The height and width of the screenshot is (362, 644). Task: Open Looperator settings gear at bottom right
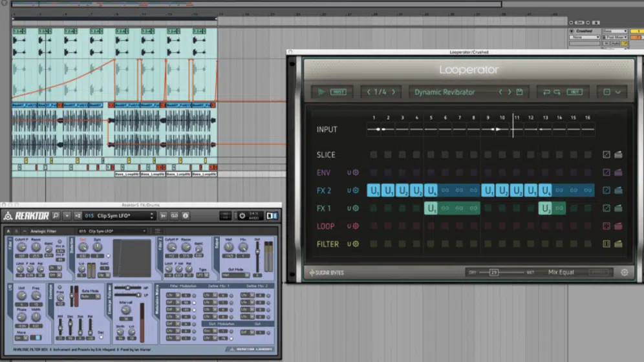pos(625,272)
